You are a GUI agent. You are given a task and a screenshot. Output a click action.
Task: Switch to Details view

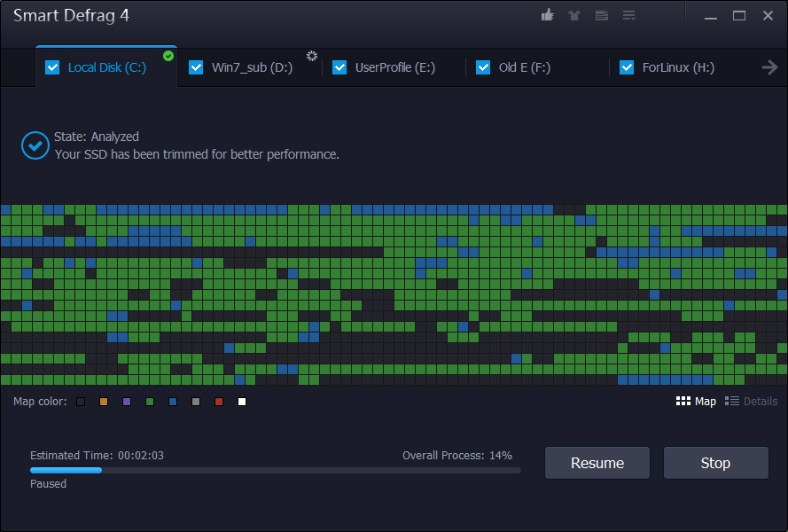coord(751,402)
